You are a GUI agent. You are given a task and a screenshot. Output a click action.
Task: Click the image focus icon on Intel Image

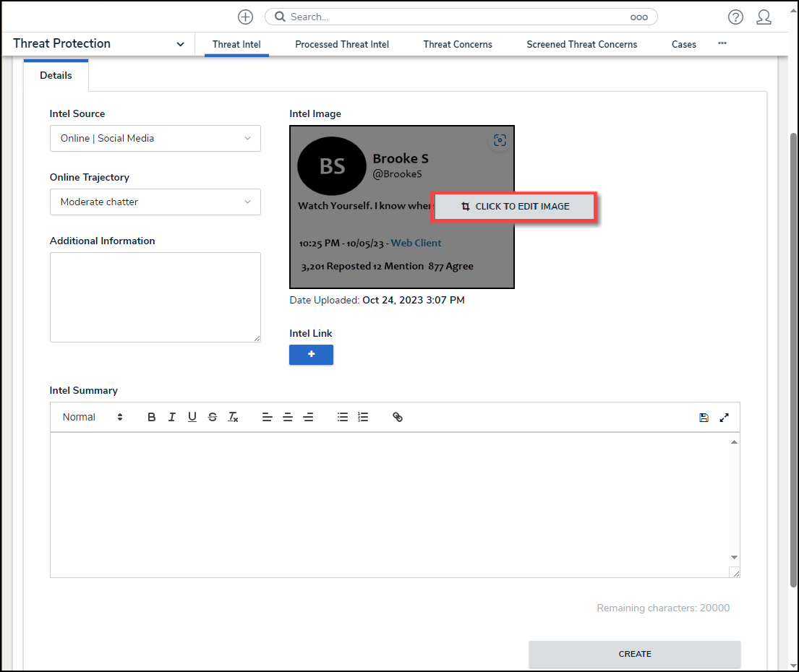[500, 141]
